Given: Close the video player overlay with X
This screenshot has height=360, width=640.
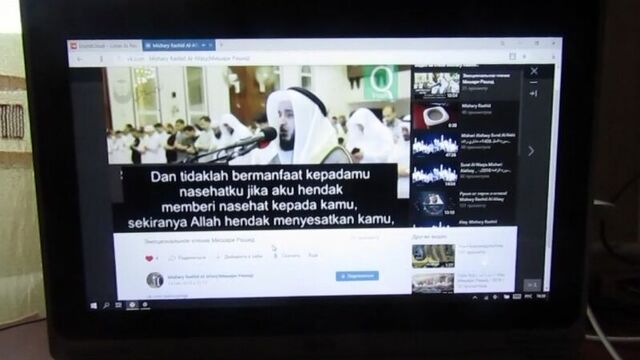Looking at the screenshot, I should 534,71.
